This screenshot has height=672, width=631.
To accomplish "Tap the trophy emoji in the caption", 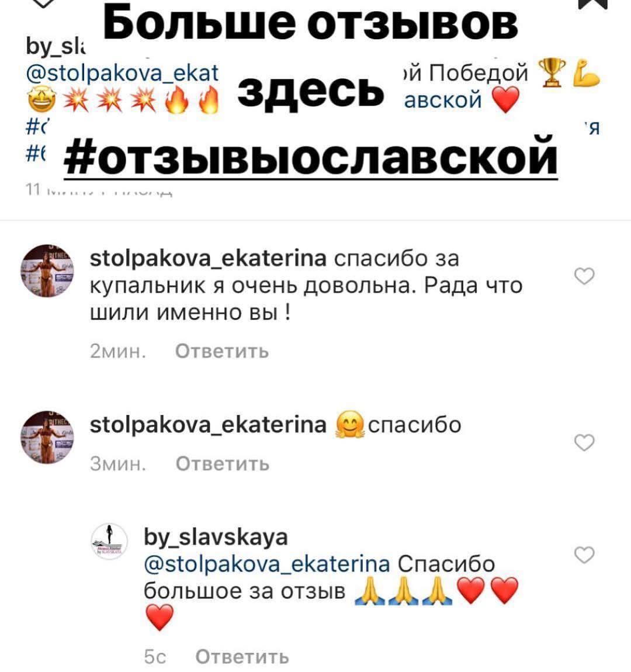I will pyautogui.click(x=552, y=73).
